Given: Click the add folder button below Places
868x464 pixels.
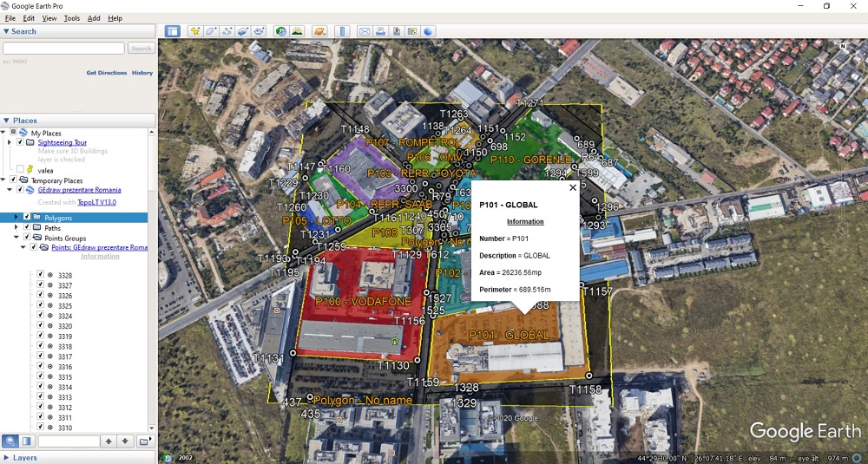Looking at the screenshot, I should [x=144, y=441].
